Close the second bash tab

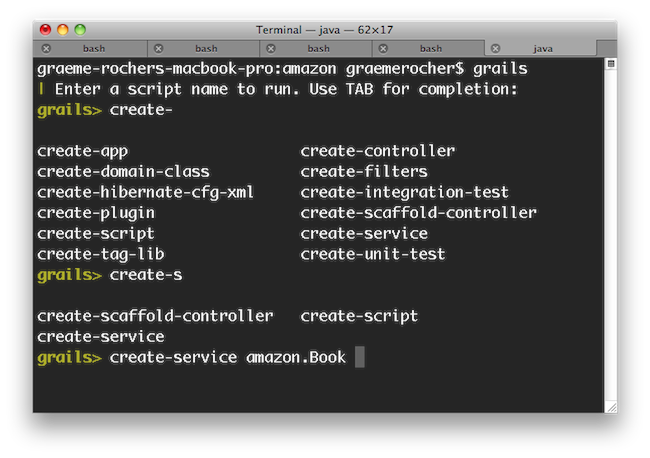coord(159,48)
